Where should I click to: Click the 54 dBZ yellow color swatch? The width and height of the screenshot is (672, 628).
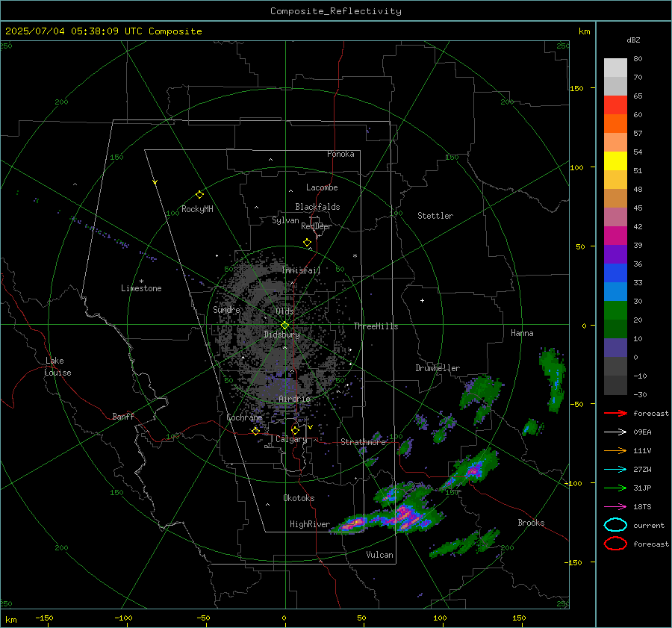615,161
